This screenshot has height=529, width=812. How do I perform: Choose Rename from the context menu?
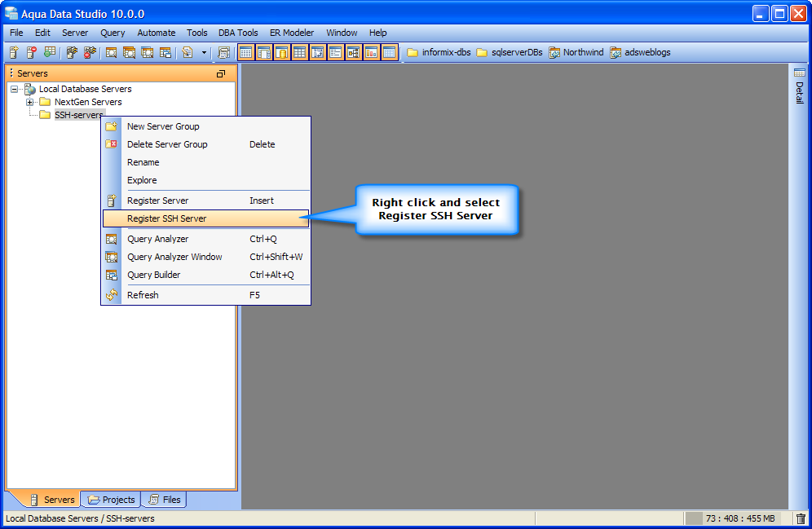(x=206, y=162)
